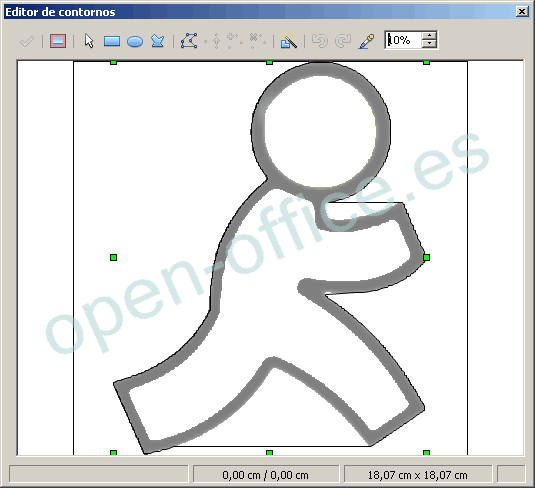The width and height of the screenshot is (535, 488).
Task: Click the top-center green selection handle
Action: pyautogui.click(x=269, y=63)
